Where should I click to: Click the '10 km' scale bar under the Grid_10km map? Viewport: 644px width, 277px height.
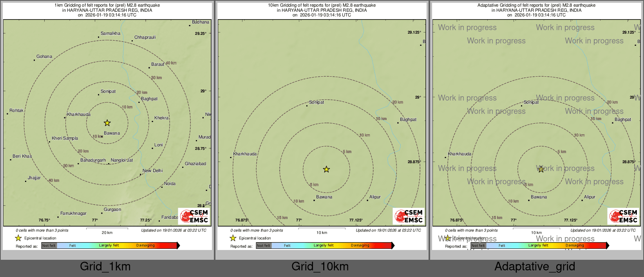coord(322,230)
